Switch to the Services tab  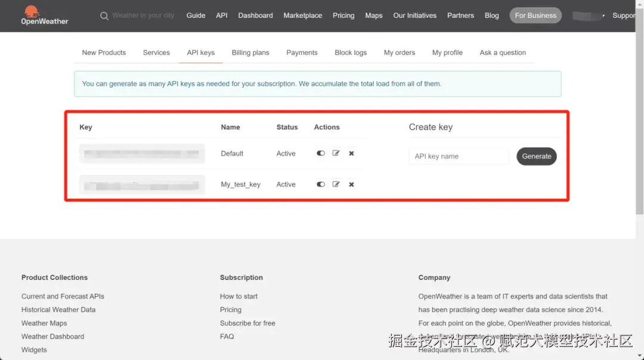[x=156, y=53]
